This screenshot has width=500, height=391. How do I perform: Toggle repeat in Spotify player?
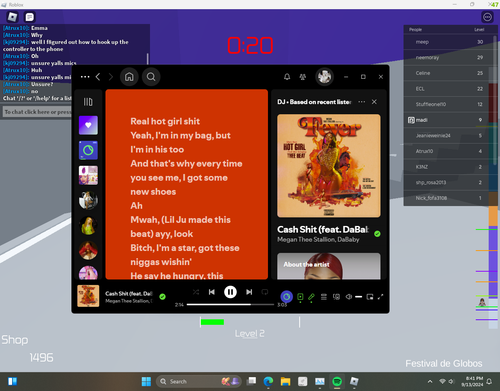point(265,292)
